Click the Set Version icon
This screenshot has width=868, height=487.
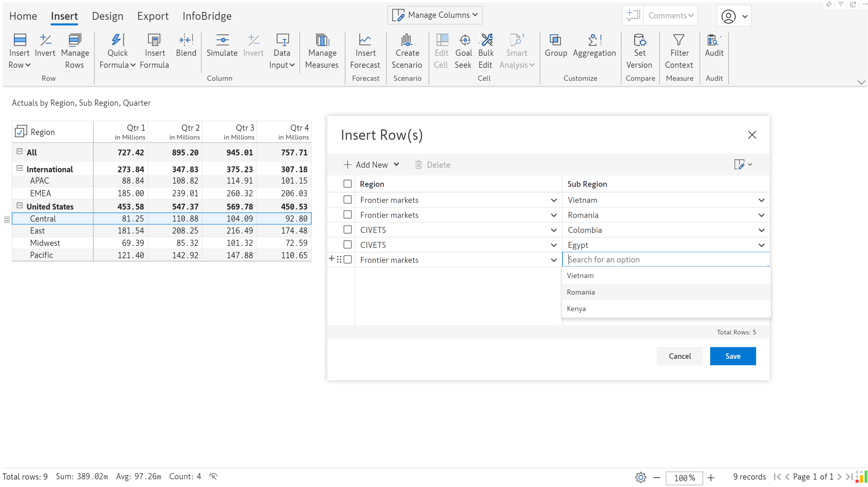coord(640,40)
